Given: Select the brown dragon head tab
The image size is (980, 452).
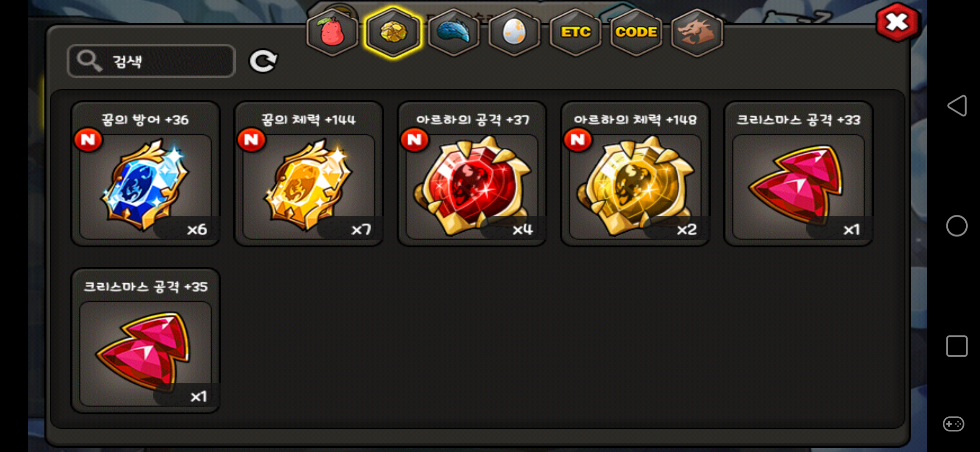Looking at the screenshot, I should (x=697, y=32).
